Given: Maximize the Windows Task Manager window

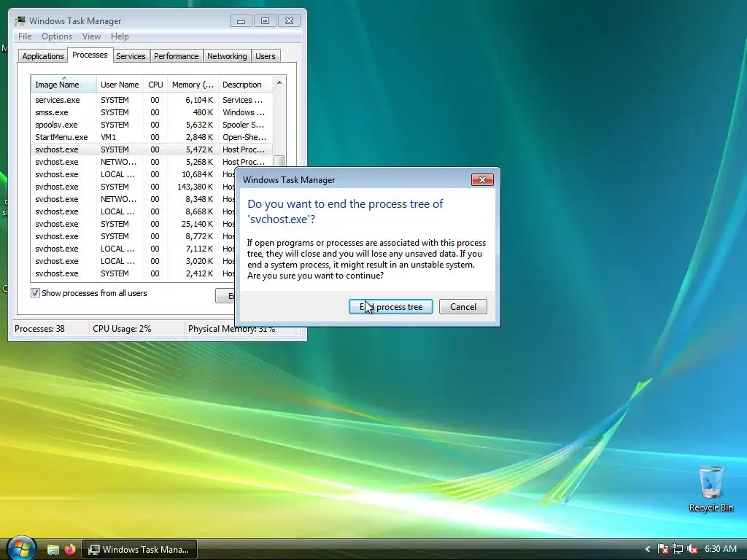Looking at the screenshot, I should click(x=265, y=21).
